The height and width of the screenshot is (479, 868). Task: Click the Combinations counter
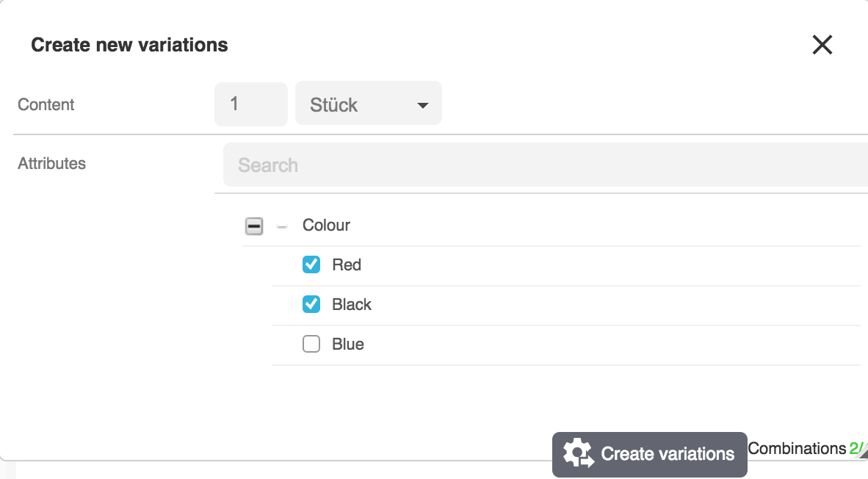(x=806, y=448)
